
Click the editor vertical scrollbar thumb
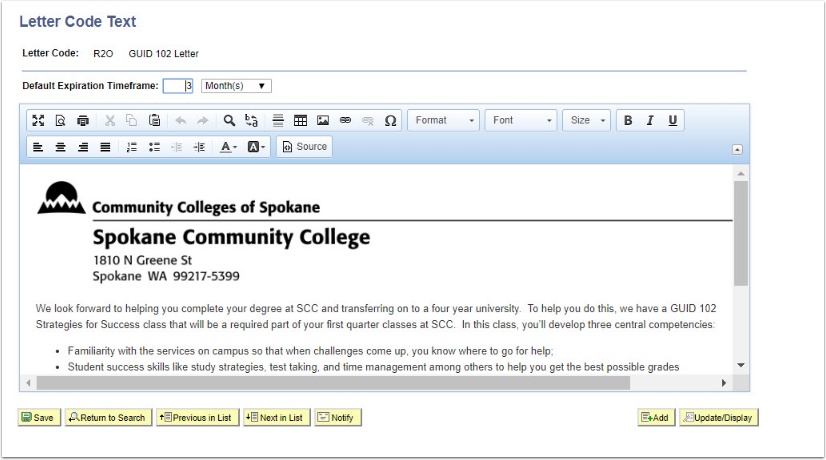click(741, 233)
